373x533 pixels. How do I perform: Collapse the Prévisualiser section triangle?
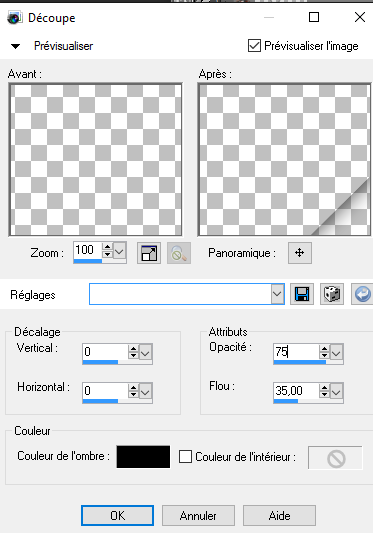(16, 46)
